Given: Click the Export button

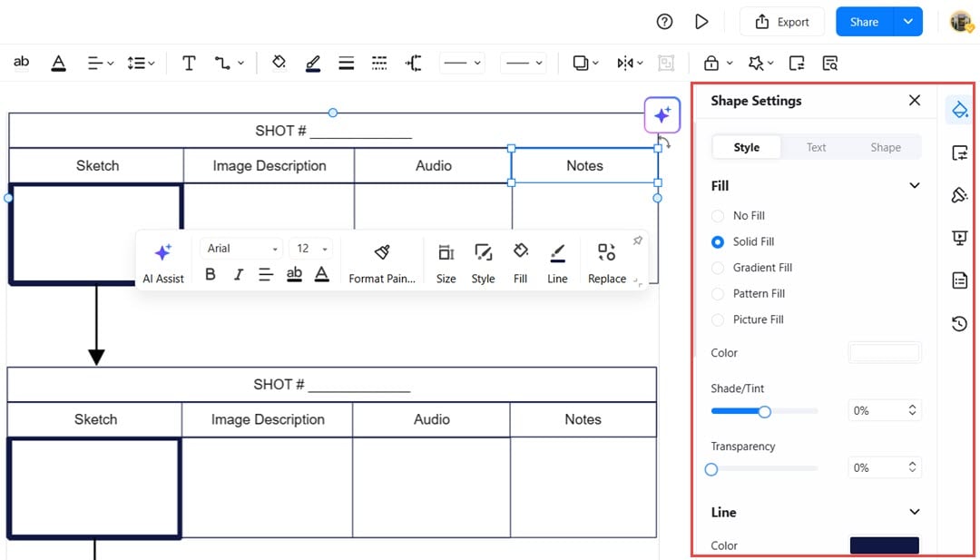Looking at the screenshot, I should 782,22.
